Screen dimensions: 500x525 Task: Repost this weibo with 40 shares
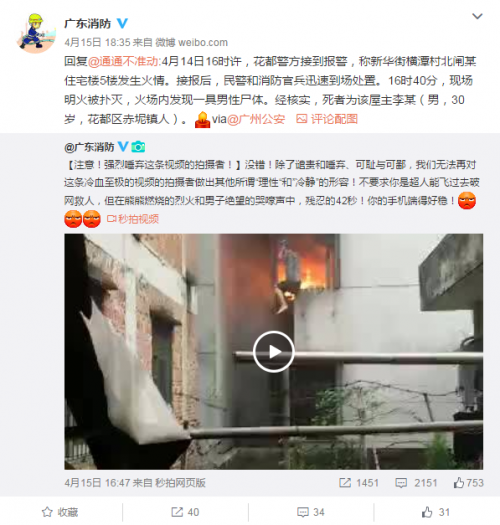coord(185,512)
